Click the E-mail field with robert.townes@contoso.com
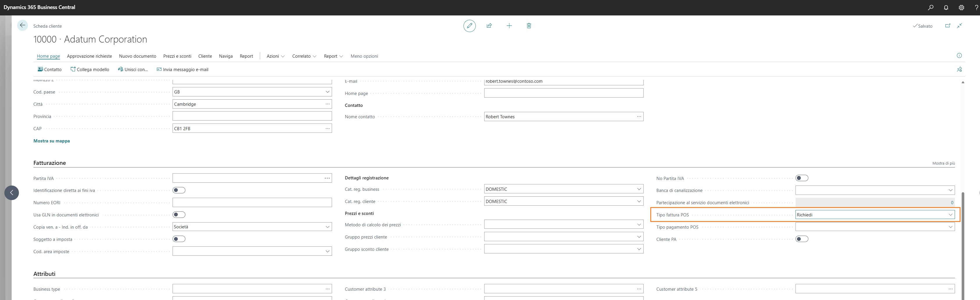980x300 pixels. pos(563,82)
